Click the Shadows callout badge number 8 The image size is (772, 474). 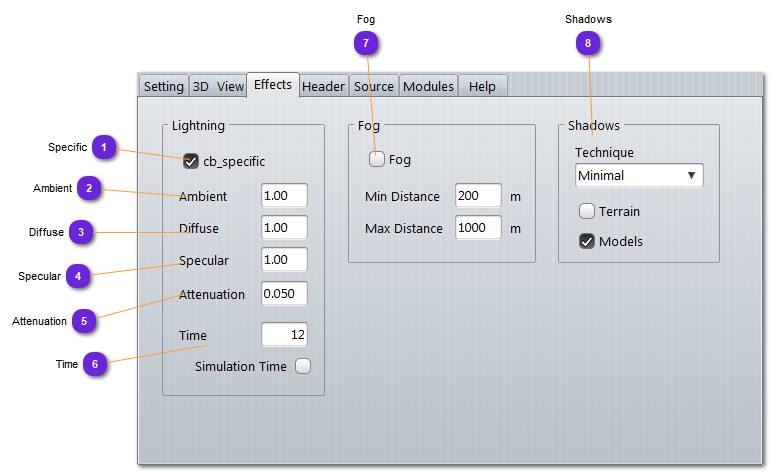[588, 43]
